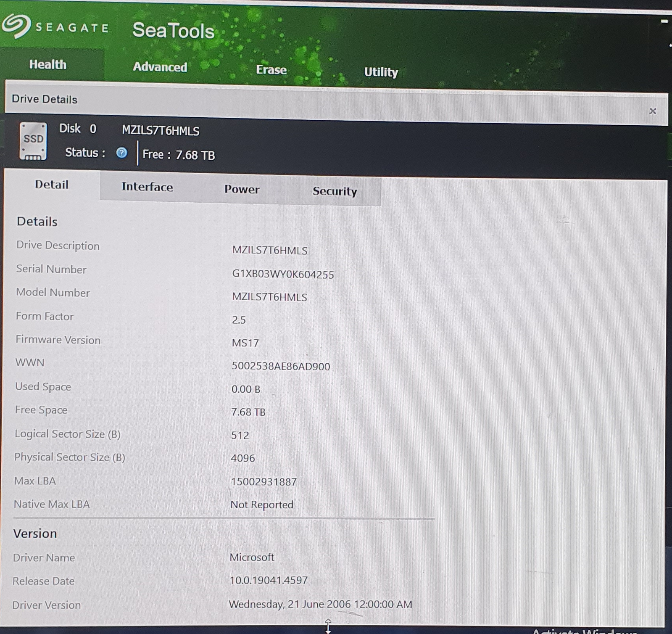Show the Power tab
The width and height of the screenshot is (672, 634).
(x=242, y=190)
